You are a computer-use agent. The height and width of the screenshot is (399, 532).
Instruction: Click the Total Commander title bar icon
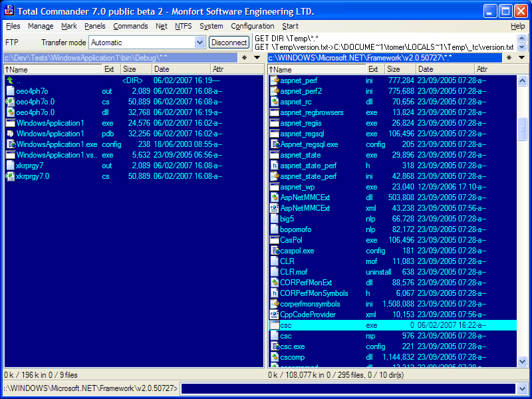tap(9, 11)
